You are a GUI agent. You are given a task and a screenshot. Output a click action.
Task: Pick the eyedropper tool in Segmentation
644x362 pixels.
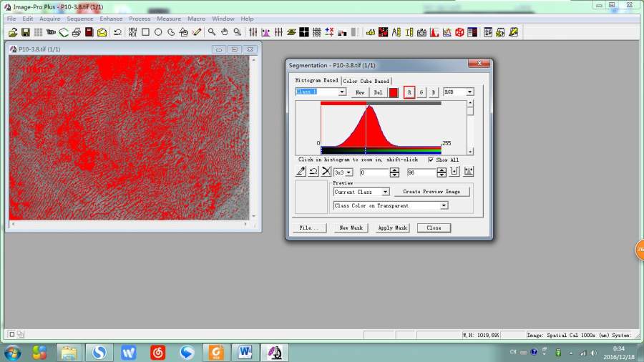pos(301,172)
